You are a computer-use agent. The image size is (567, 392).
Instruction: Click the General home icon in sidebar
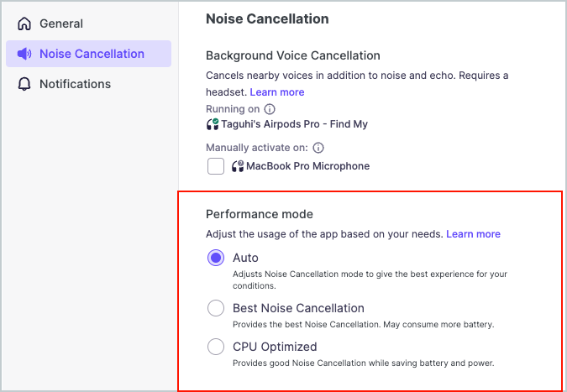[24, 24]
